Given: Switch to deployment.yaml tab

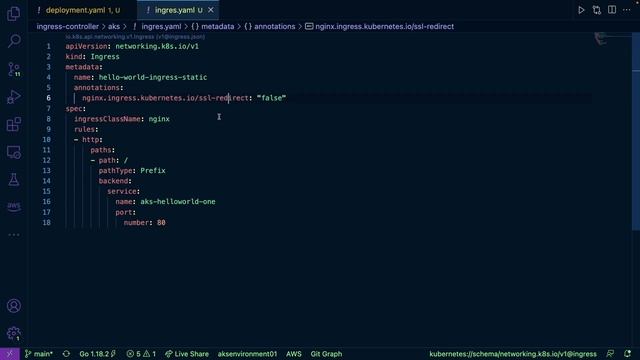Looking at the screenshot, I should click(82, 10).
